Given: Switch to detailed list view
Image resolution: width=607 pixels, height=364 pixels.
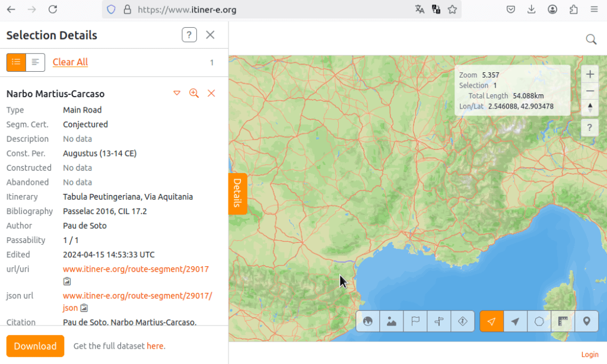Looking at the screenshot, I should point(16,62).
